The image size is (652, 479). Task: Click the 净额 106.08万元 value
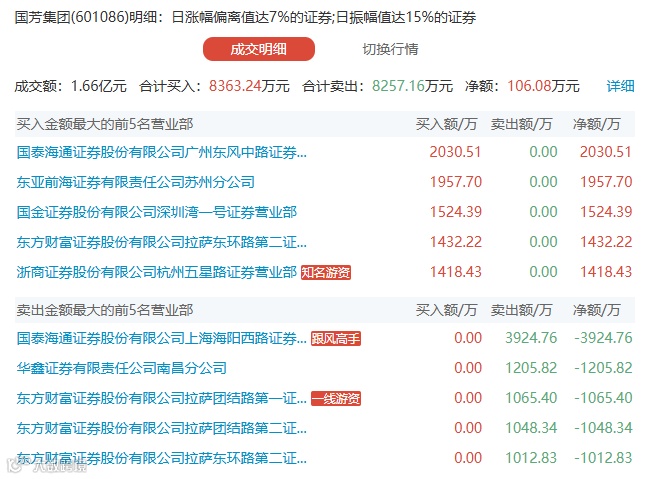(543, 86)
